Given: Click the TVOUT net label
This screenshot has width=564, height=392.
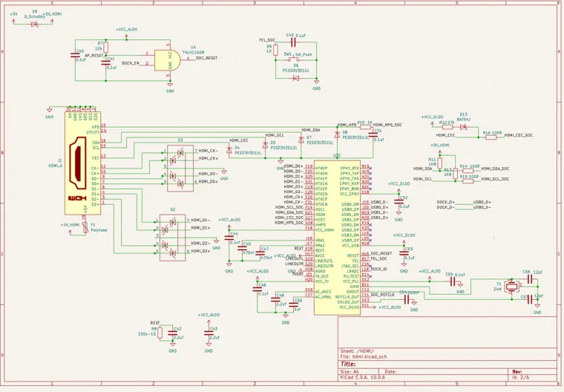Looking at the screenshot, I should tap(298, 274).
